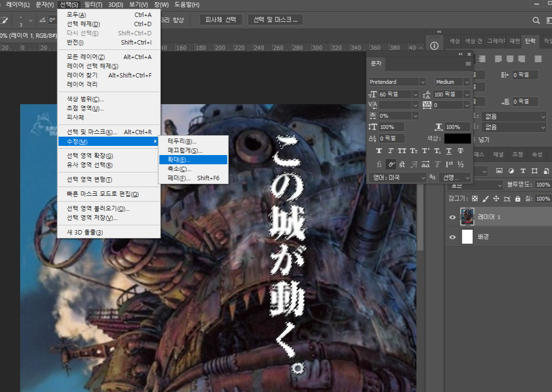The image size is (552, 392).
Task: Open the Pretendard font family dropdown
Action: pyautogui.click(x=422, y=82)
